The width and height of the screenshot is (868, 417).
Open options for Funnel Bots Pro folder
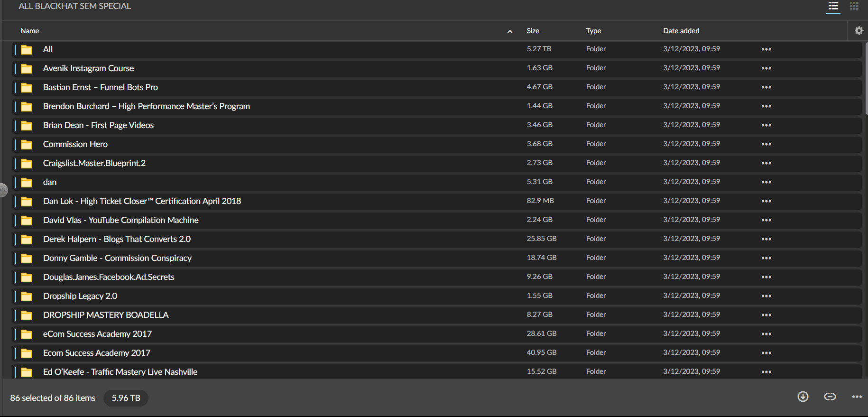click(x=766, y=87)
